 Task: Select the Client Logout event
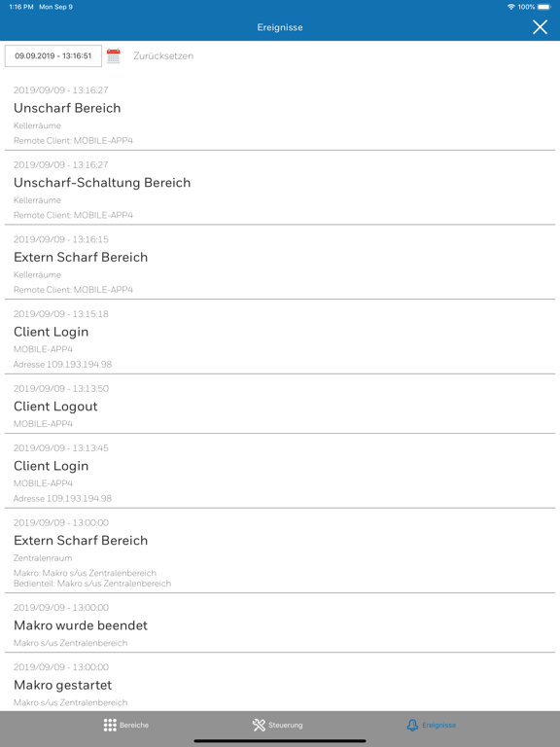tap(280, 404)
